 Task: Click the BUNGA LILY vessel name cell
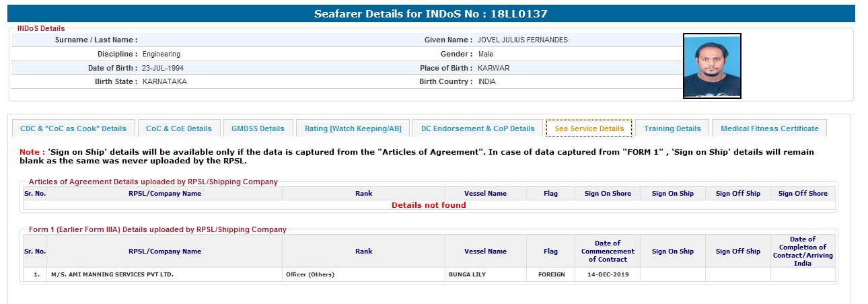[466, 274]
